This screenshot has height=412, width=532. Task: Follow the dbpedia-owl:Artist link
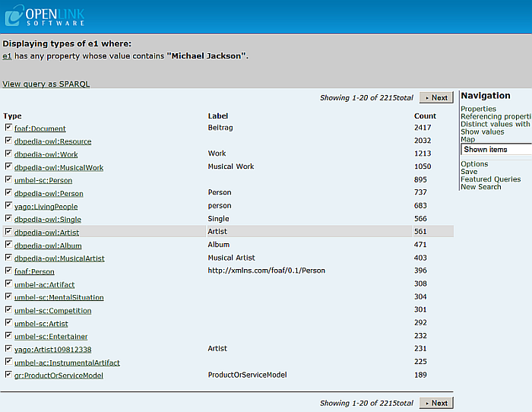pos(47,233)
